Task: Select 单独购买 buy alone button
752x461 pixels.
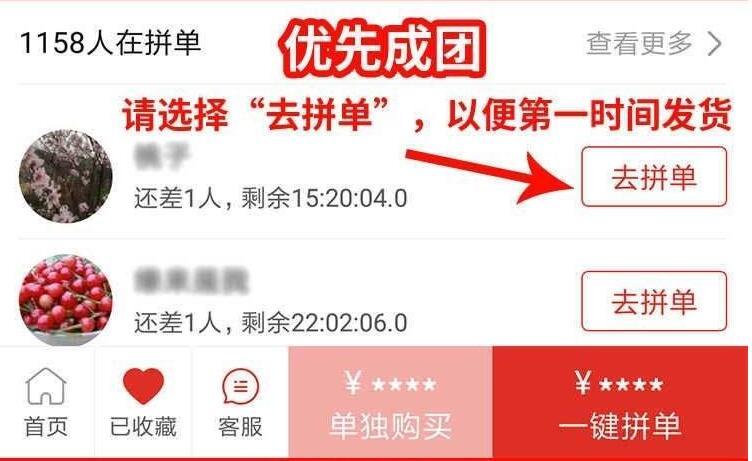Action: [x=390, y=402]
